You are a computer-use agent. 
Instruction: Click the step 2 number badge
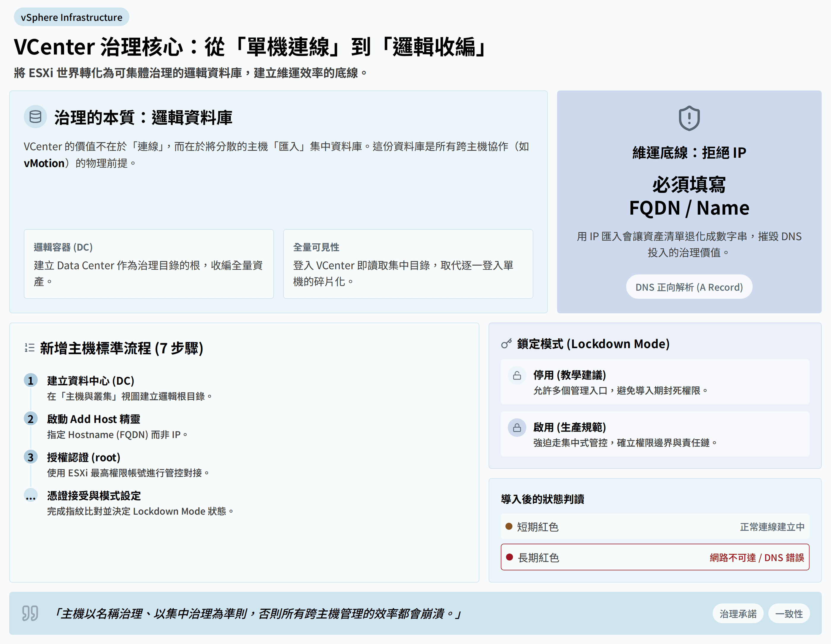click(31, 419)
